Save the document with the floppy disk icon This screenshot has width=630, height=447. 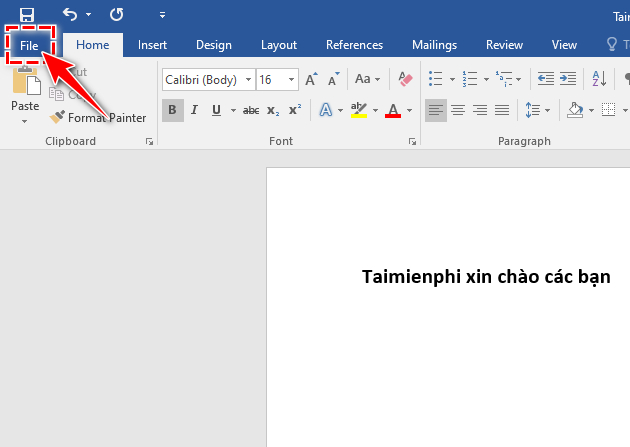[27, 15]
